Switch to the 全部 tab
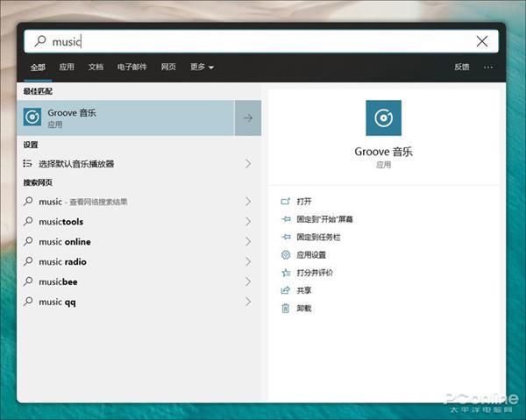The height and width of the screenshot is (420, 526). tap(38, 68)
